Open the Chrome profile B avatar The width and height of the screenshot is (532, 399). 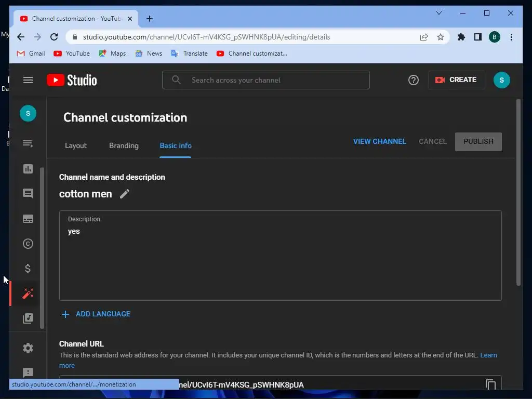pos(495,37)
